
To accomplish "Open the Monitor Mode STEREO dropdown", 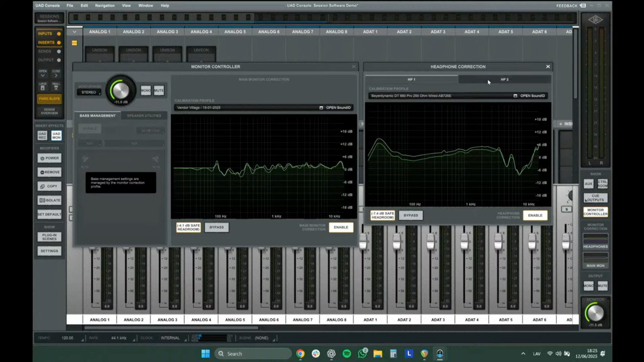I will click(x=89, y=93).
